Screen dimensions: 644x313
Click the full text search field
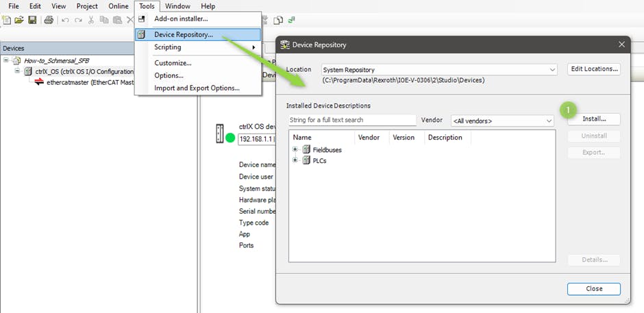click(x=352, y=120)
